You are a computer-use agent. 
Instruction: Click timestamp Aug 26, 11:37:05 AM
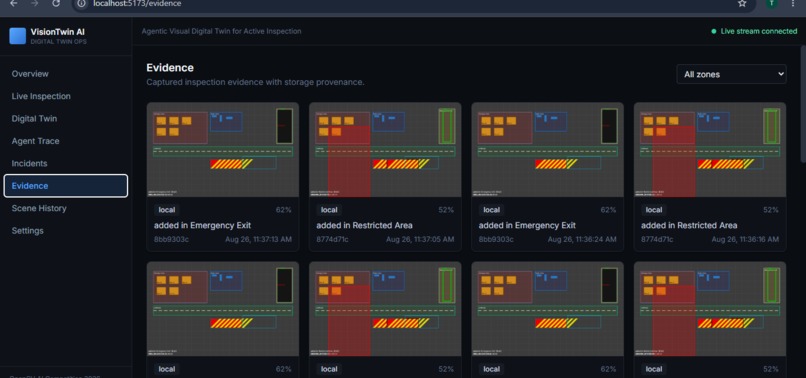pyautogui.click(x=420, y=240)
